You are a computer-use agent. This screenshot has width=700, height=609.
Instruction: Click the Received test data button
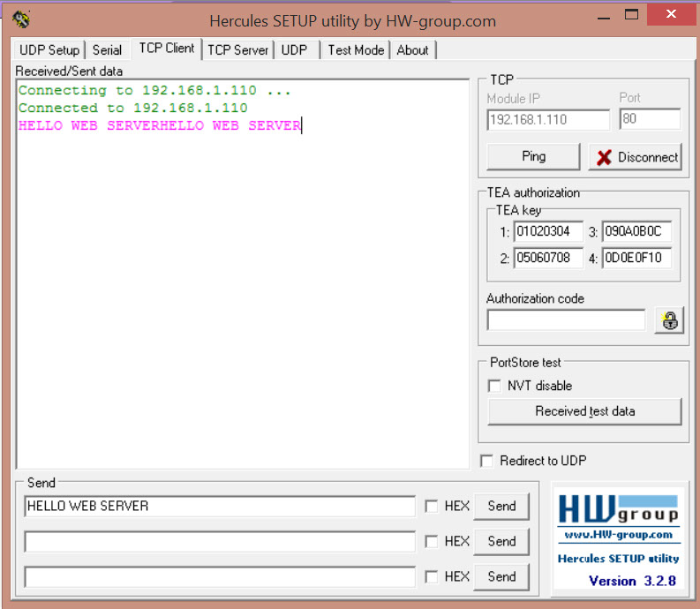(x=585, y=410)
